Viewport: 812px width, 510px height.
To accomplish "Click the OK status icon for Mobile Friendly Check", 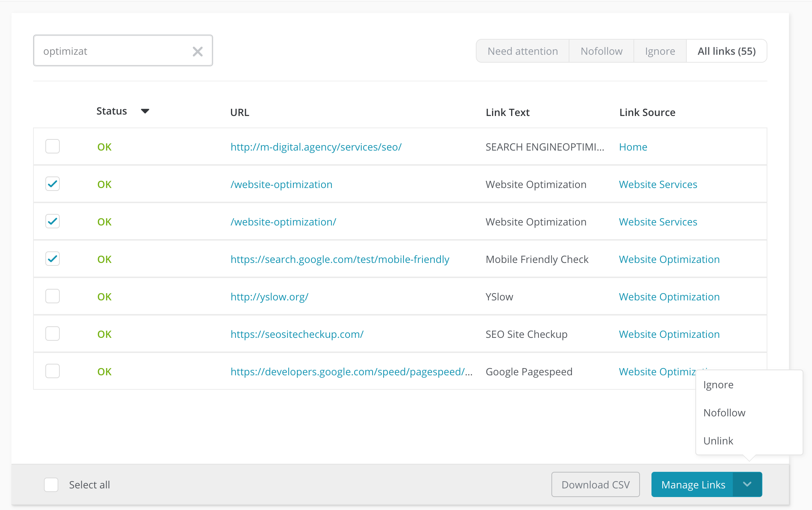I will tap(104, 259).
